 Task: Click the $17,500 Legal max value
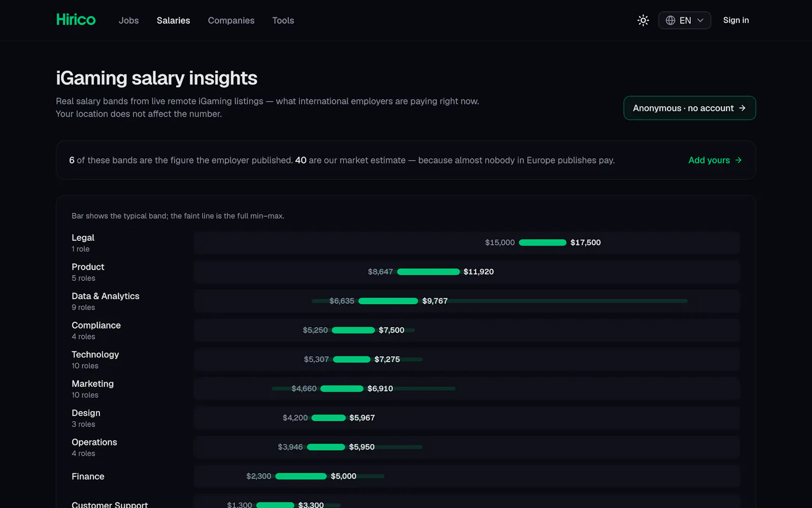pos(585,243)
